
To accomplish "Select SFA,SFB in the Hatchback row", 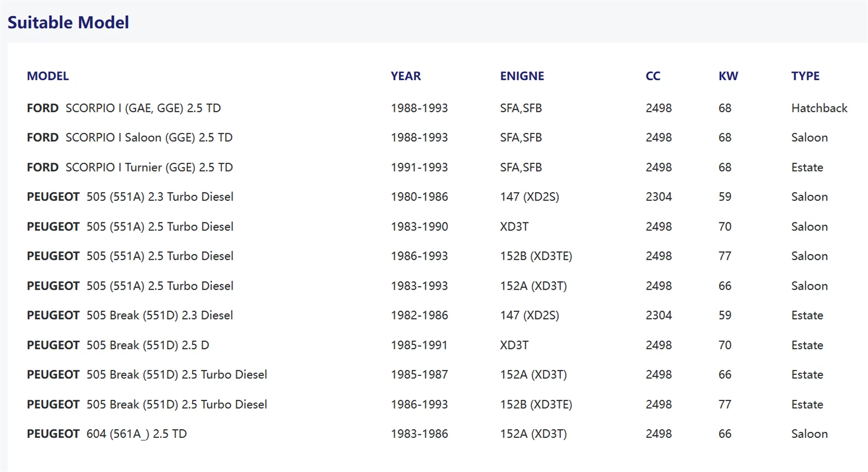I will pyautogui.click(x=521, y=108).
